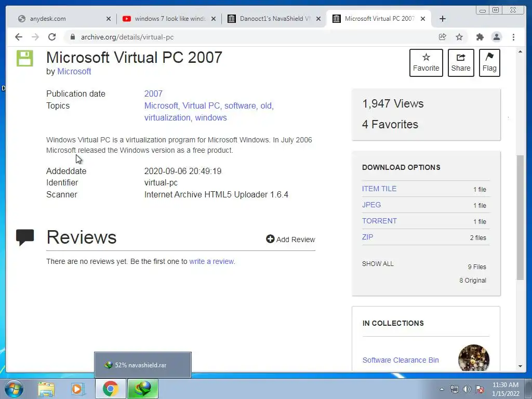The height and width of the screenshot is (399, 532).
Task: Go back to the previous page
Action: pos(19,37)
